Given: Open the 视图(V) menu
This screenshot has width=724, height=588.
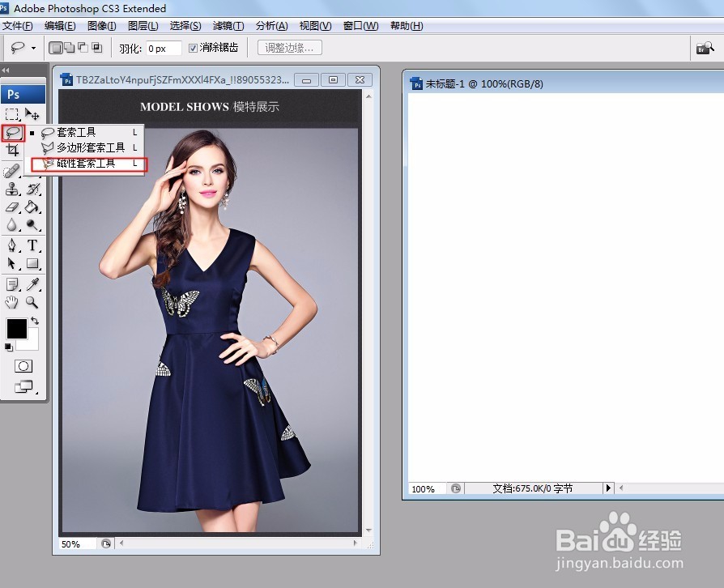Looking at the screenshot, I should (315, 26).
